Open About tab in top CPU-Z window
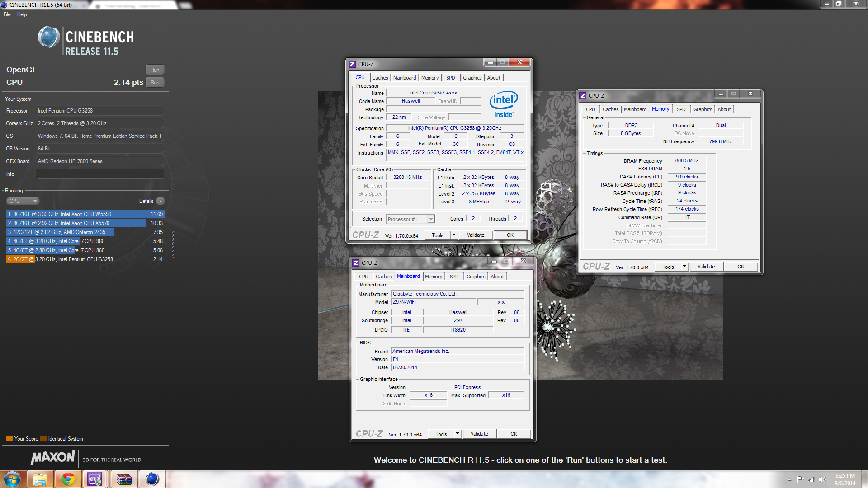 (x=494, y=78)
